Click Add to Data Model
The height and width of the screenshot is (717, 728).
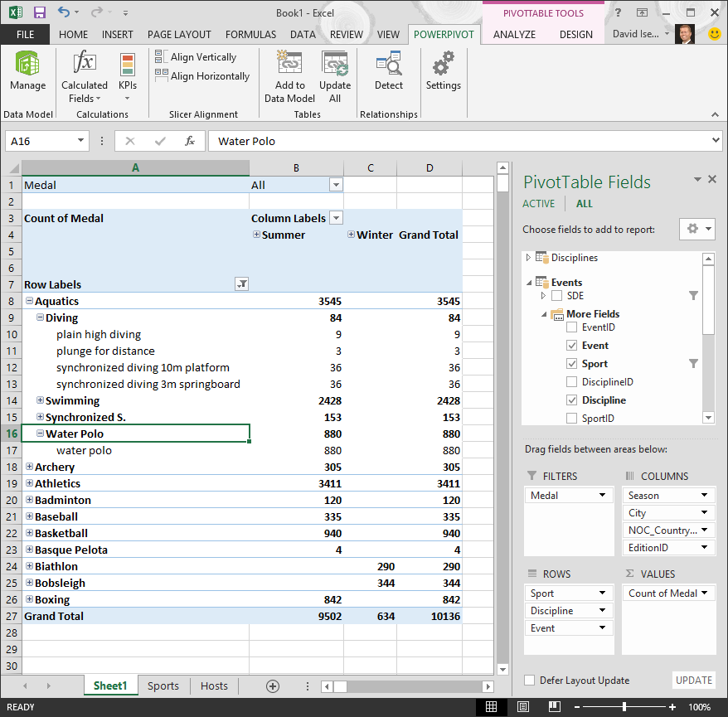click(289, 75)
